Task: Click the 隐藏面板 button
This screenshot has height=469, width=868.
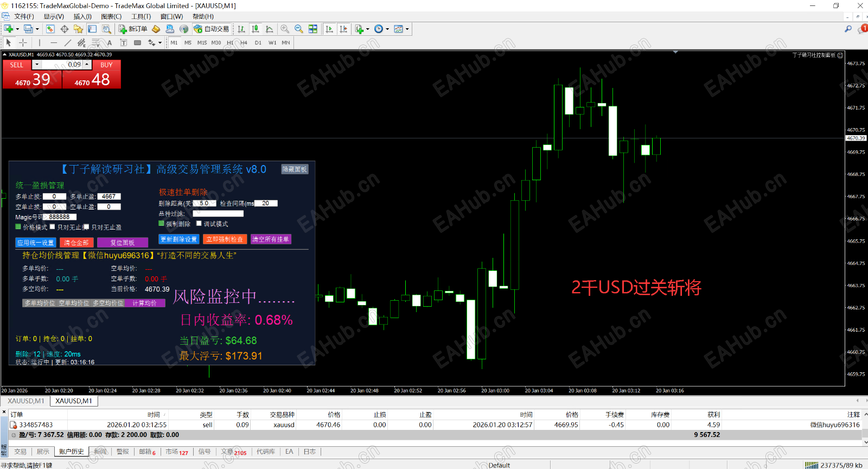Action: pyautogui.click(x=295, y=169)
